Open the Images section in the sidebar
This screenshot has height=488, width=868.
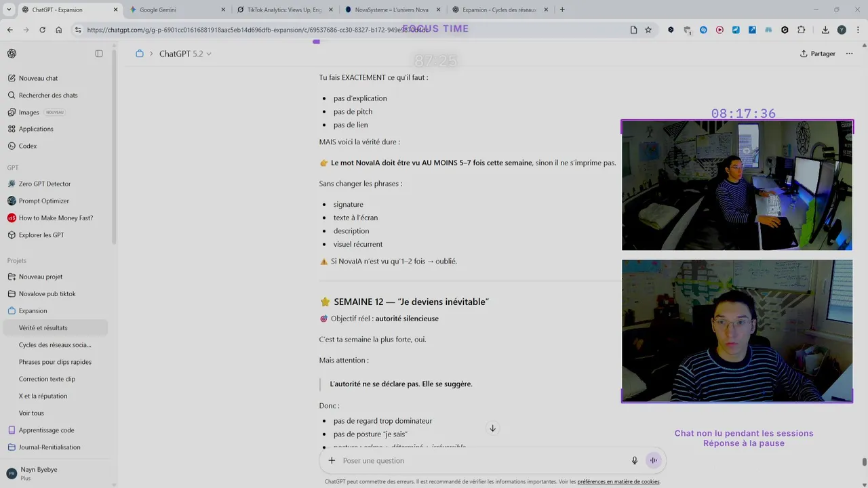click(x=29, y=112)
